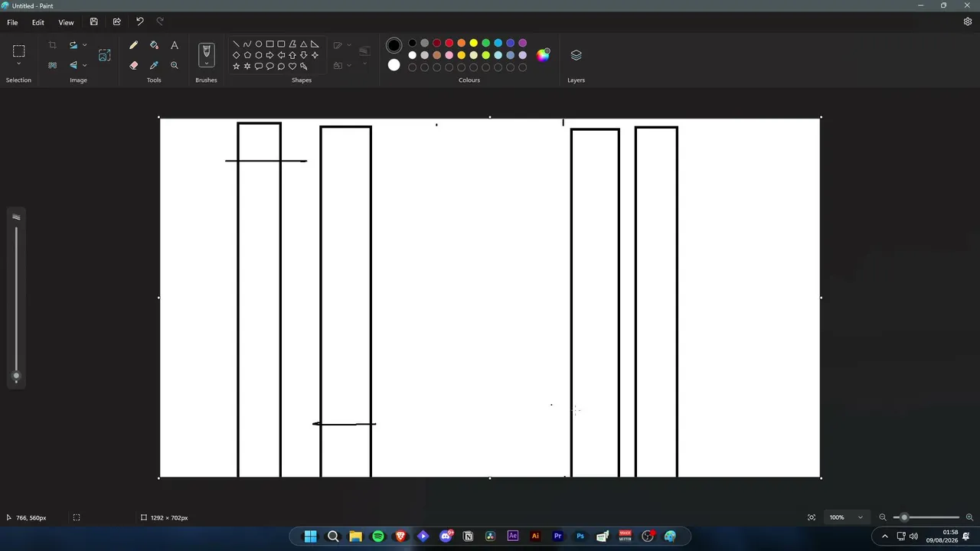Click the Flip image icon
The width and height of the screenshot is (980, 551).
[73, 65]
